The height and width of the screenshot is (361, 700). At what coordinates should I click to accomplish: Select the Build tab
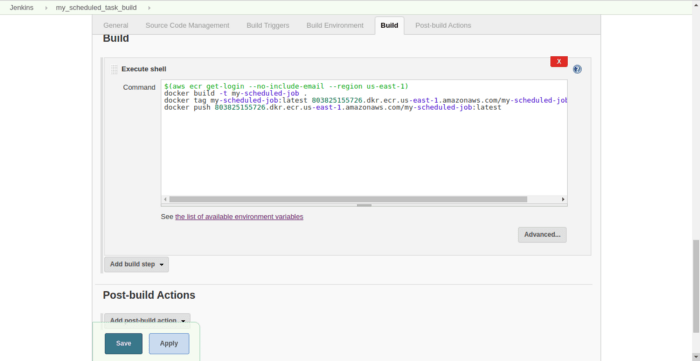click(x=389, y=25)
